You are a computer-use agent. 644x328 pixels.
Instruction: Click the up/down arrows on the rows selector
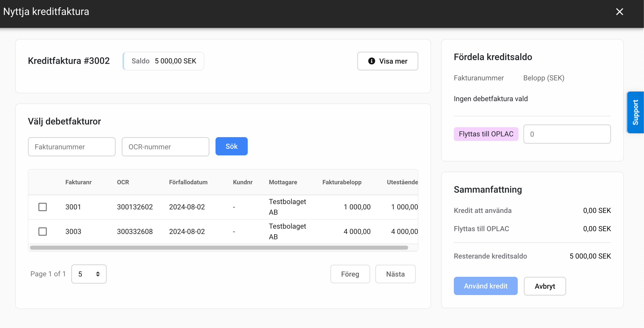pos(98,274)
